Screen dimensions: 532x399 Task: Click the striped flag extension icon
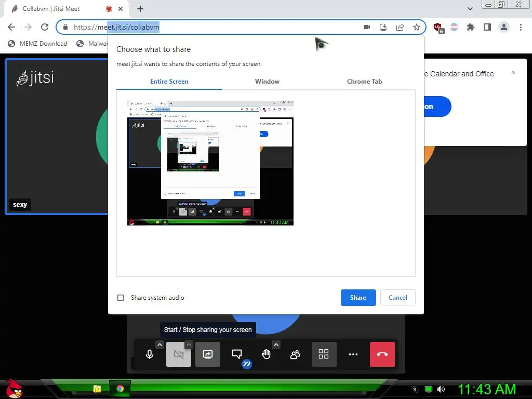pos(454,27)
